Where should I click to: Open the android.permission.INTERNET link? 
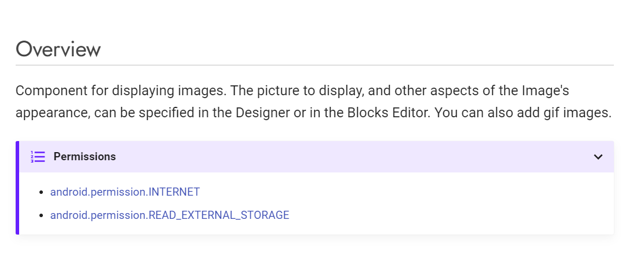coord(125,192)
